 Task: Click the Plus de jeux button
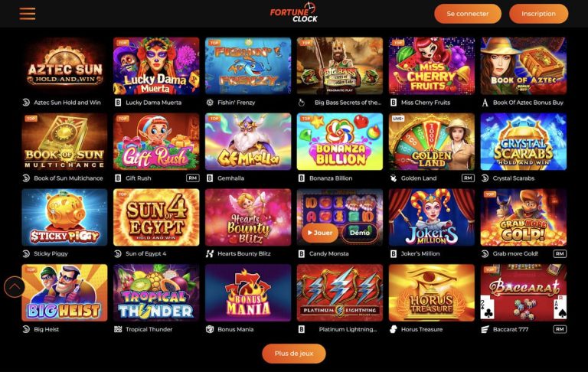click(x=294, y=354)
